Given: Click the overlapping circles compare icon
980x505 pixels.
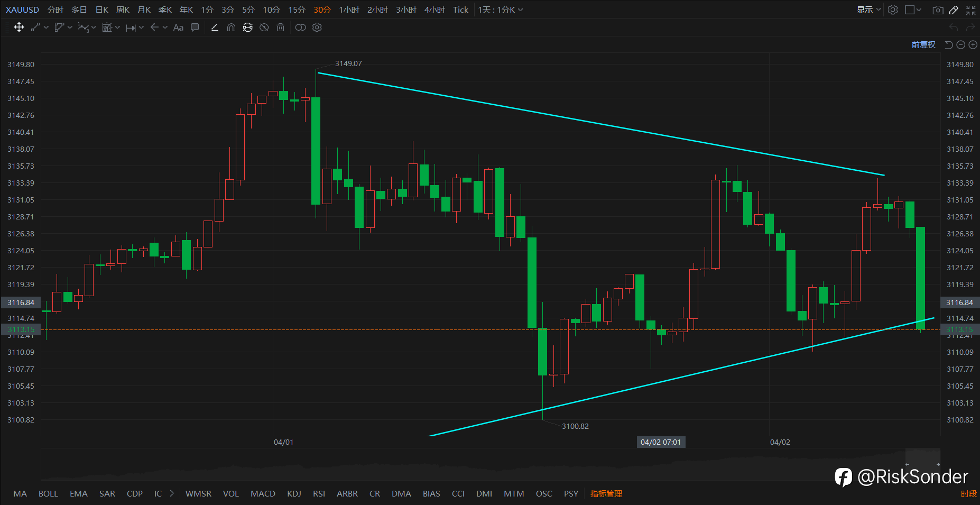Looking at the screenshot, I should click(300, 27).
